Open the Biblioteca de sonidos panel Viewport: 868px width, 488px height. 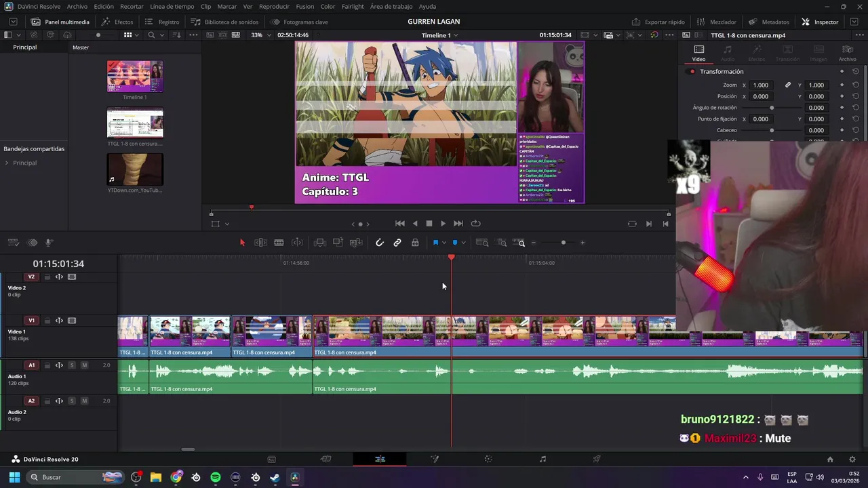click(x=224, y=22)
